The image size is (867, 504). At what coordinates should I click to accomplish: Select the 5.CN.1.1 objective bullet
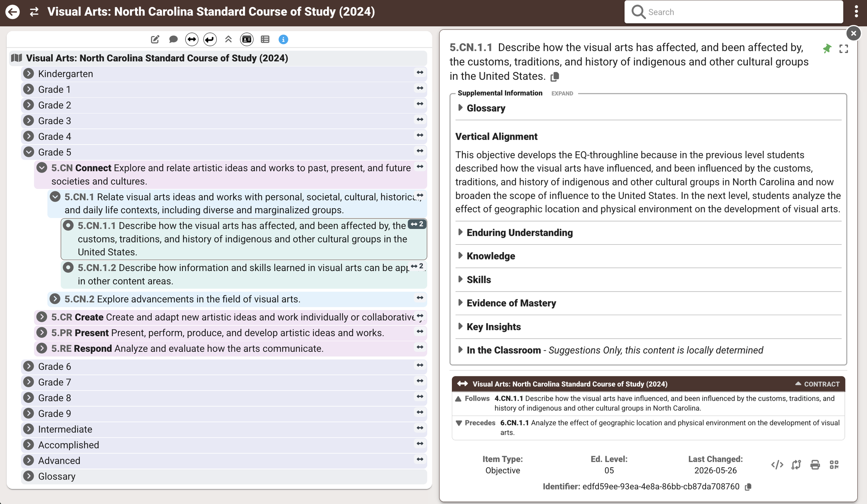(68, 226)
